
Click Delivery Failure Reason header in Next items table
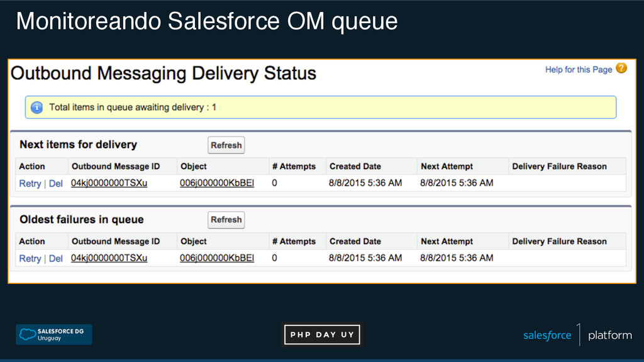pos(559,166)
